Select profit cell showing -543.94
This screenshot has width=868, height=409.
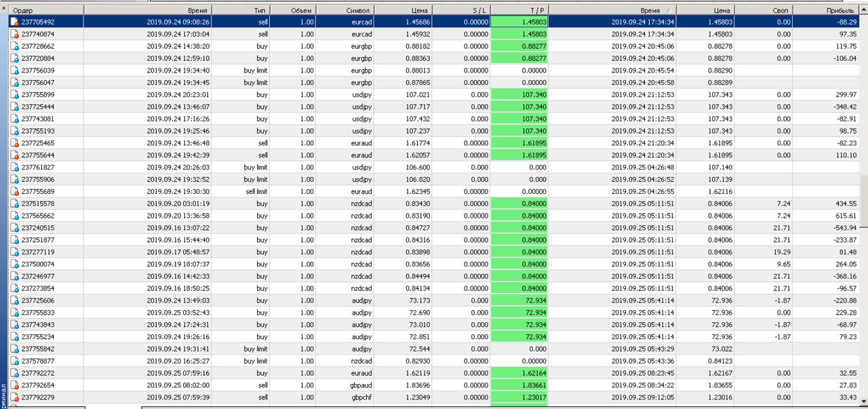tap(826, 228)
